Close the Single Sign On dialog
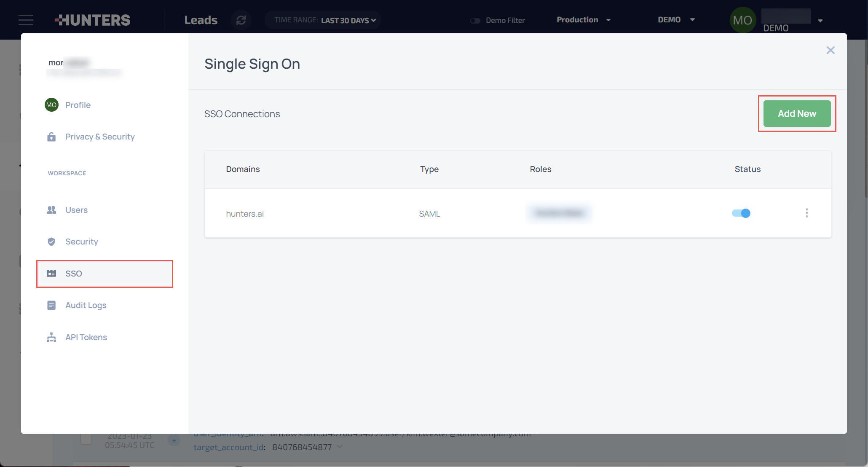This screenshot has height=467, width=868. [x=830, y=50]
